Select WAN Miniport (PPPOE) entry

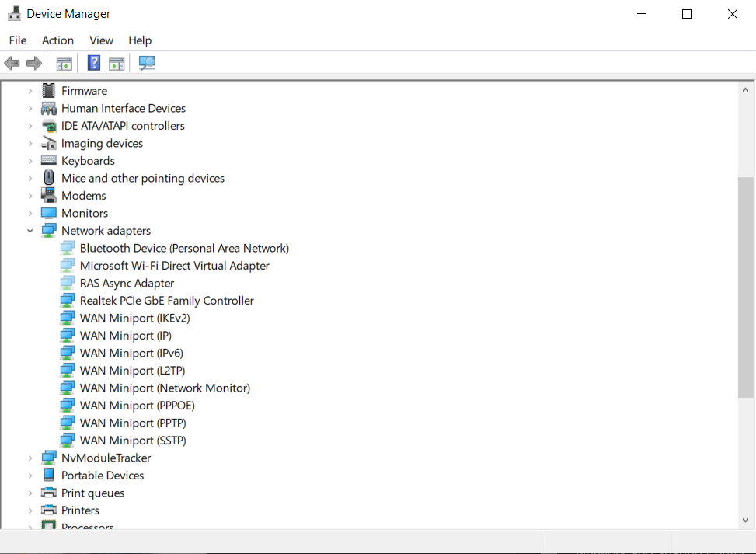[138, 406]
